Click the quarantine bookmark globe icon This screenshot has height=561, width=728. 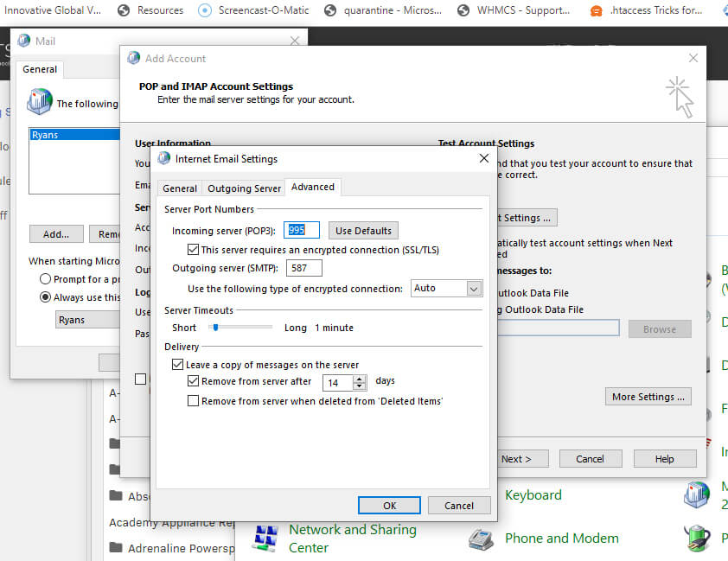pyautogui.click(x=330, y=10)
